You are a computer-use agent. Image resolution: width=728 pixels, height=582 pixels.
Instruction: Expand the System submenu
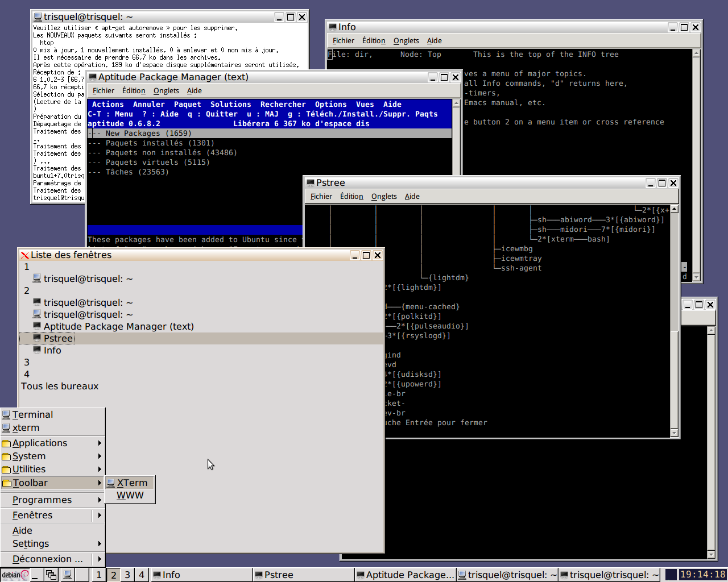[x=53, y=456]
